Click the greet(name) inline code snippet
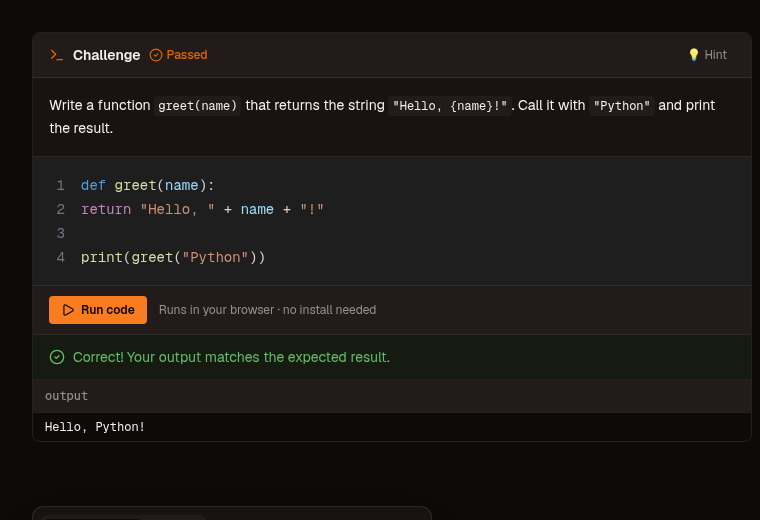Screen dimensions: 760x520 click(x=197, y=106)
